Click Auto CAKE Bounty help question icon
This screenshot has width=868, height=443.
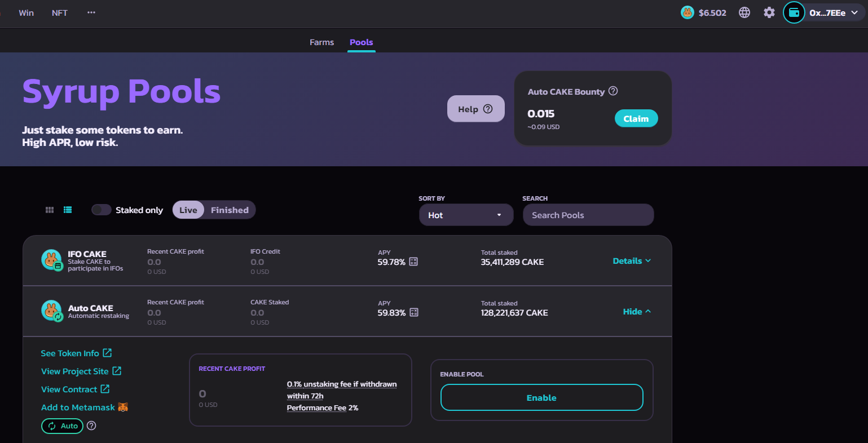tap(613, 91)
